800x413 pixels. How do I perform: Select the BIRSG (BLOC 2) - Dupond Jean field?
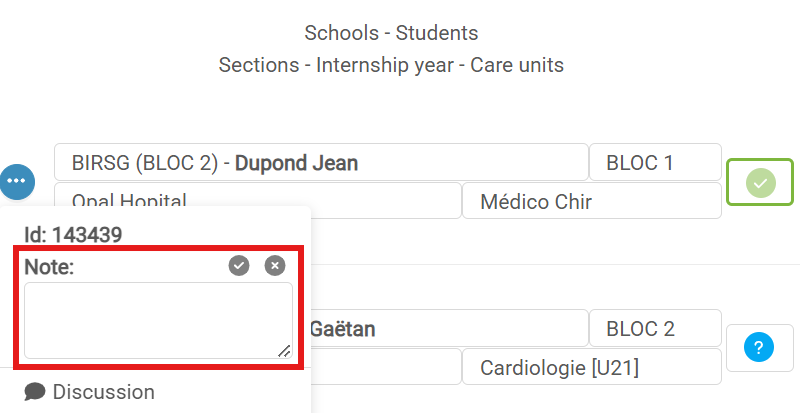pos(321,162)
